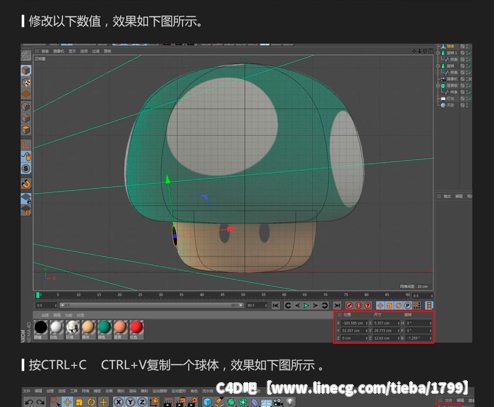This screenshot has height=407, width=502.
Task: Select the red material ball
Action: tap(136, 327)
